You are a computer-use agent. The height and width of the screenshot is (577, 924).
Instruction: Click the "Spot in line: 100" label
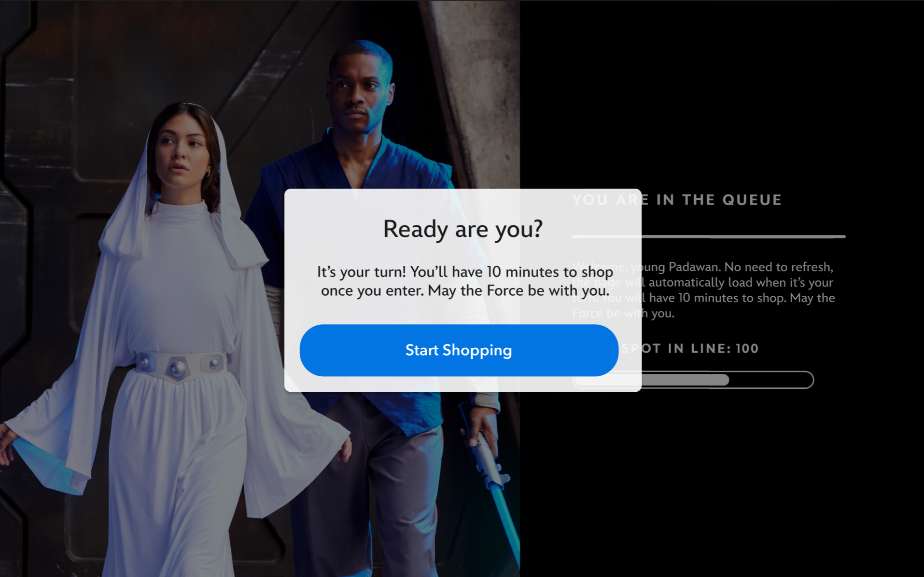click(690, 348)
